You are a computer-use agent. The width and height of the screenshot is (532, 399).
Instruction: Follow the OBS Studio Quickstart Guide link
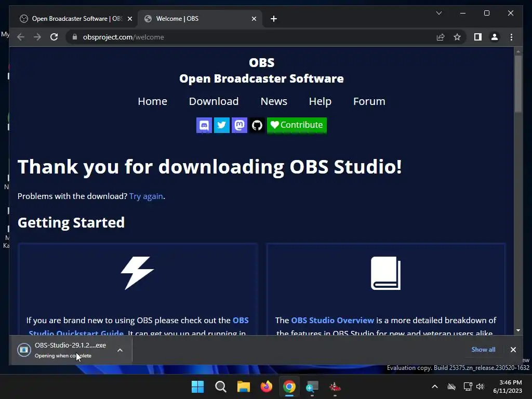coord(139,327)
